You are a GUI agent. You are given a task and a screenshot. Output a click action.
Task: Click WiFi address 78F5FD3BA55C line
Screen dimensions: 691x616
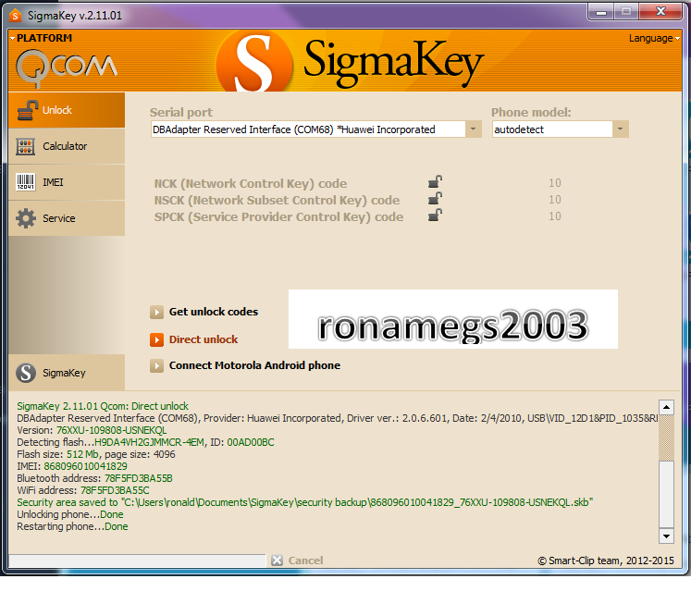83,490
